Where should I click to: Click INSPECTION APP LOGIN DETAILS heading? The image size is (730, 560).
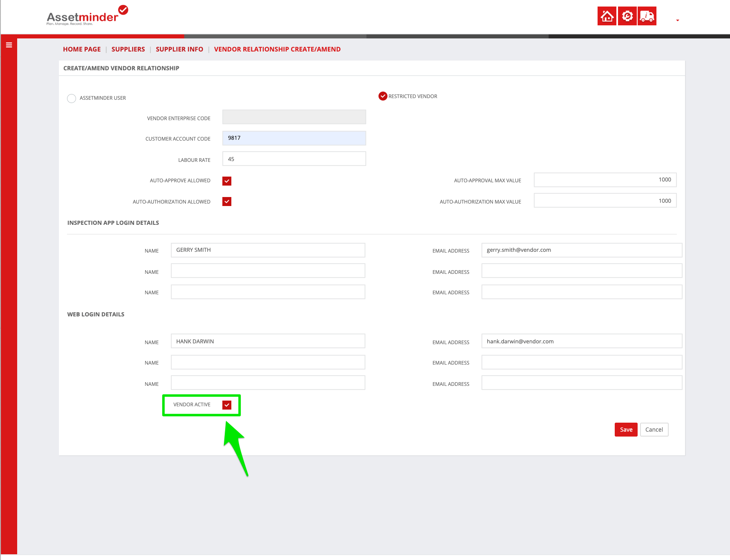tap(113, 223)
